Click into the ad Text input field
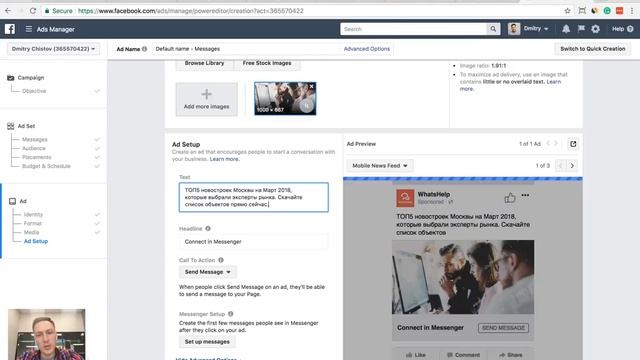Viewport: 640px width, 360px height. click(x=253, y=197)
